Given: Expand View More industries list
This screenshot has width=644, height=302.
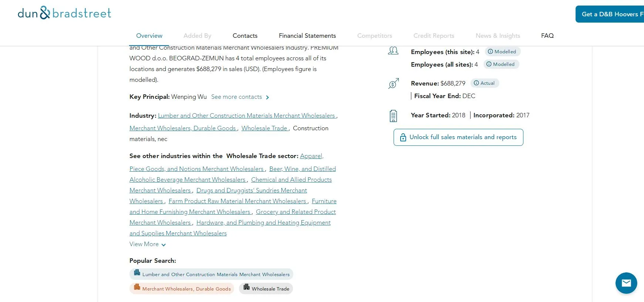Looking at the screenshot, I should pos(148,244).
